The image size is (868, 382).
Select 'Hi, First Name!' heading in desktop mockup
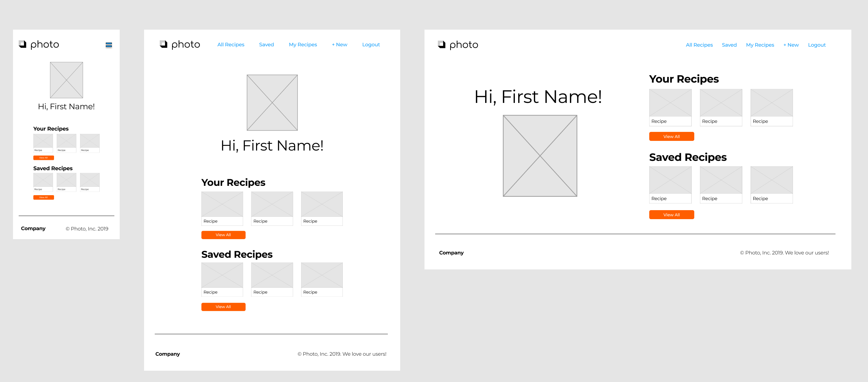pyautogui.click(x=538, y=97)
